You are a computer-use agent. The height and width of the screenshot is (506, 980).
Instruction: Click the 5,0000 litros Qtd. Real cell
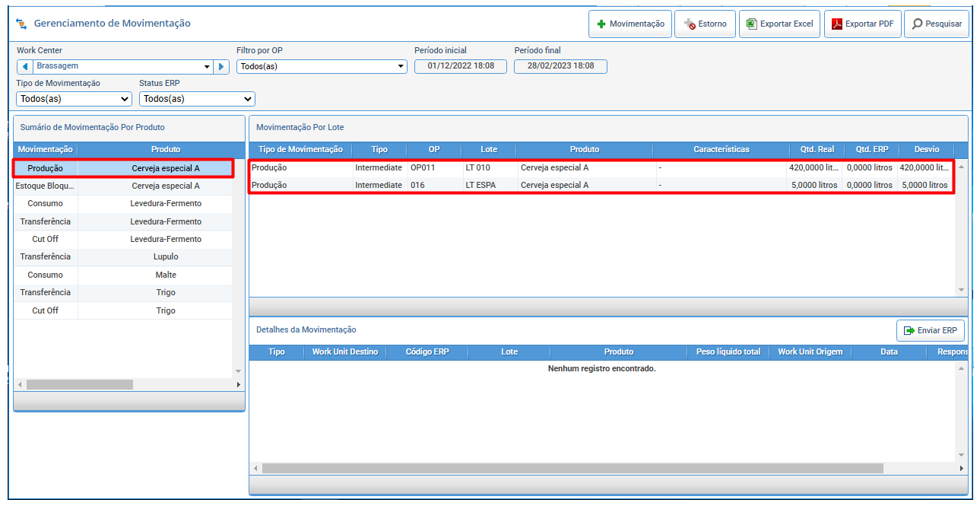(814, 185)
